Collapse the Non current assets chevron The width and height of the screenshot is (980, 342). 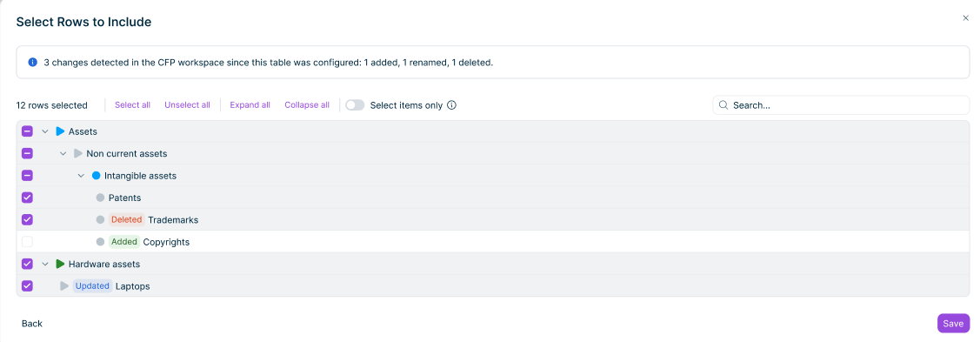63,153
